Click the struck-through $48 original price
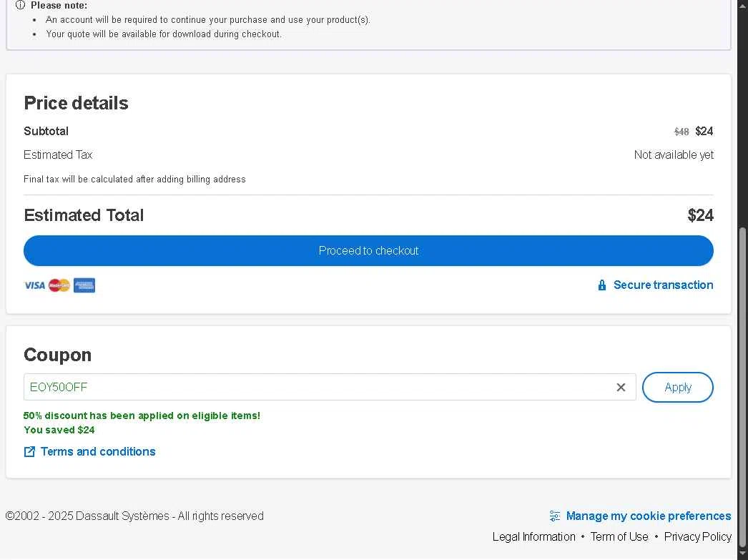Viewport: 748px width, 560px height. [681, 132]
